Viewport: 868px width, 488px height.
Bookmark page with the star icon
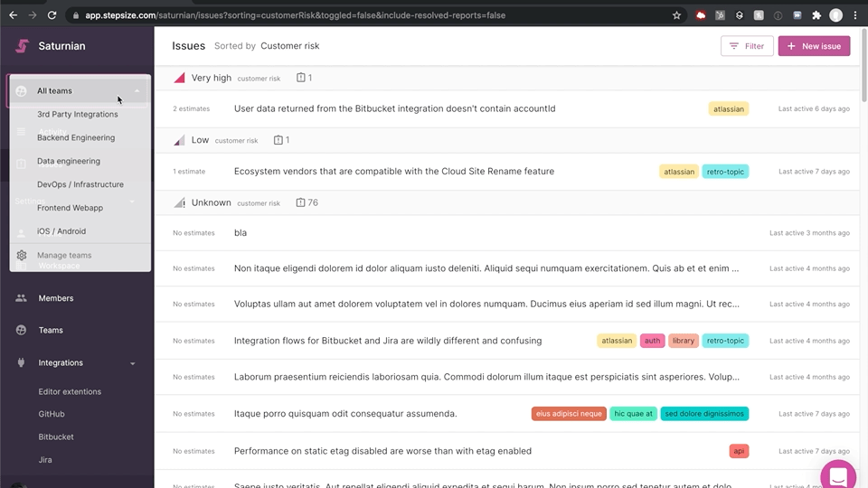click(x=676, y=15)
